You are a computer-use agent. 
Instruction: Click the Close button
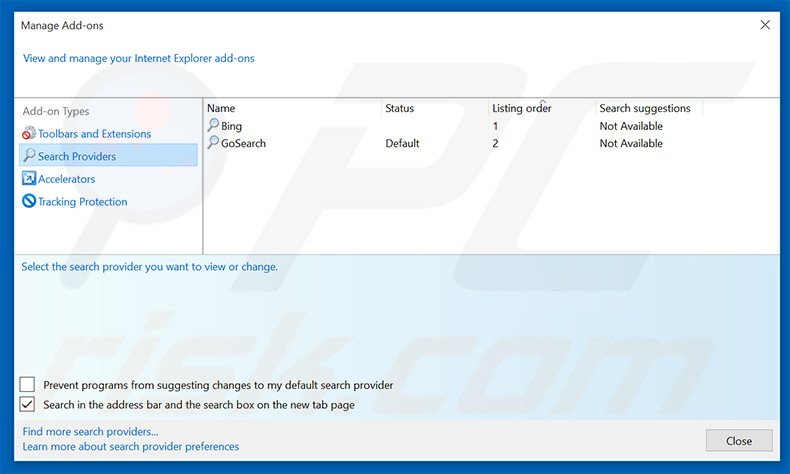(739, 441)
